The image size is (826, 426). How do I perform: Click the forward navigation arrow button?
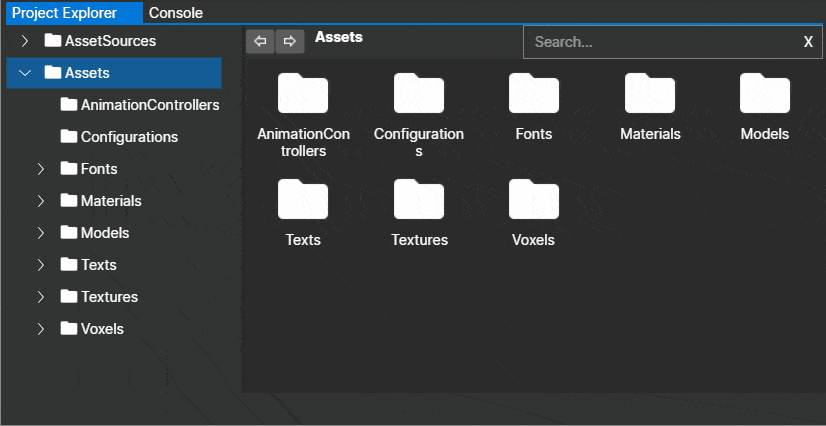click(x=290, y=42)
